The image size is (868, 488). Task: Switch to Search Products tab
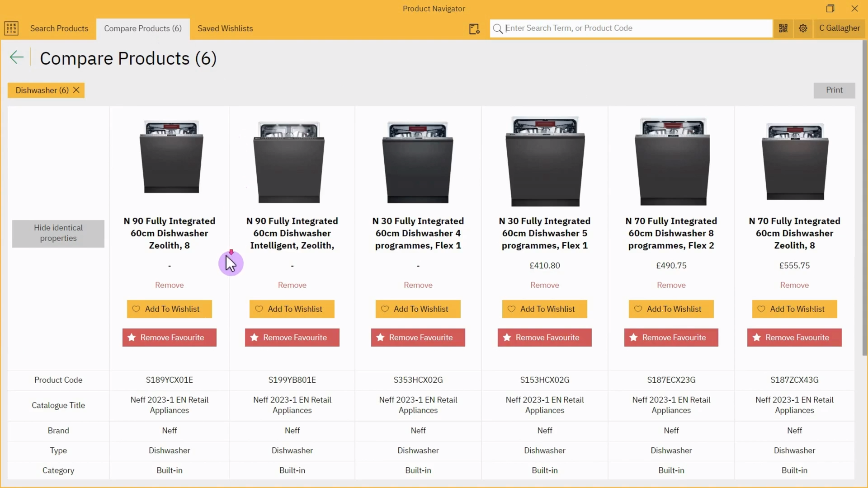59,28
